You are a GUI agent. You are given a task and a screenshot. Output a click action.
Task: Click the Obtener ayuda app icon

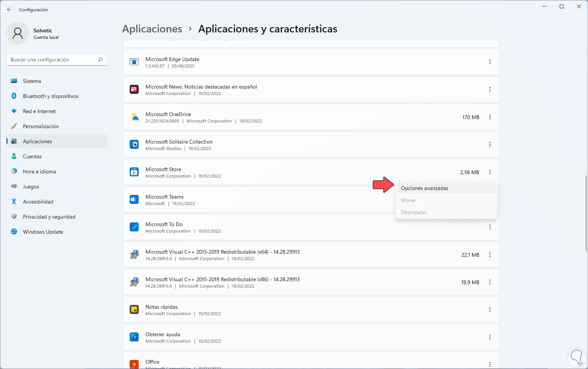(x=134, y=337)
